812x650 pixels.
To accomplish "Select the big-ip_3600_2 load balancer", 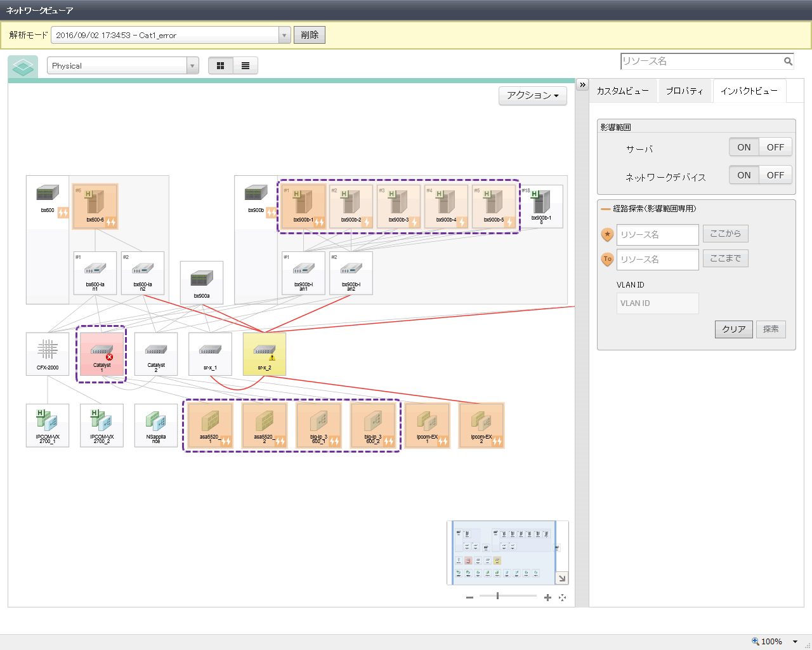I will click(x=373, y=425).
